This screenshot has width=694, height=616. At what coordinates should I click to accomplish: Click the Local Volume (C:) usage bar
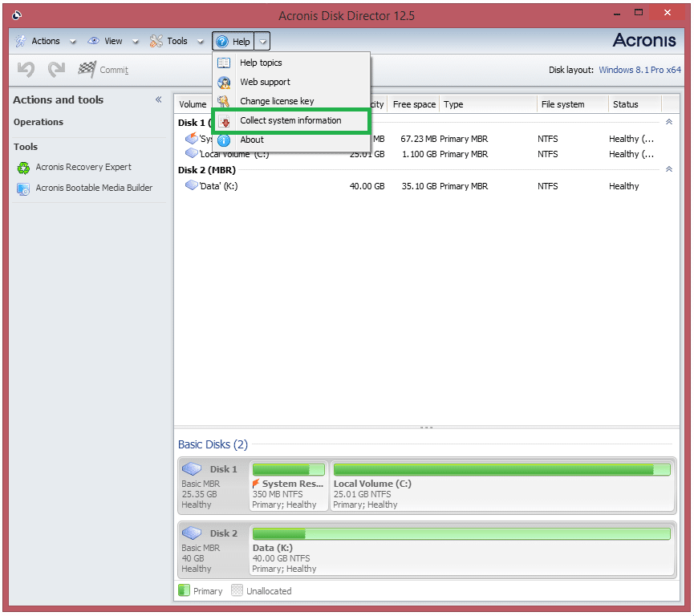click(x=502, y=469)
